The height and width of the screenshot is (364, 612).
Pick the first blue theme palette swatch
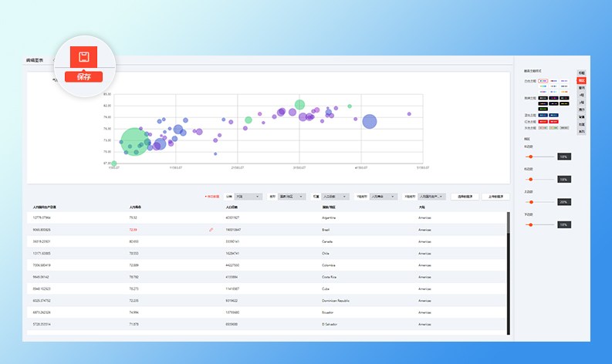(x=543, y=115)
